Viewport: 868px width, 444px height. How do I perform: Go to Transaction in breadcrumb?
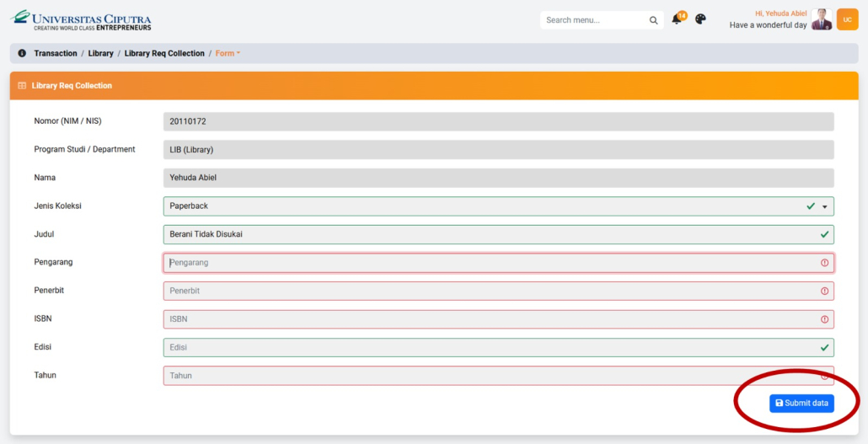tap(56, 53)
